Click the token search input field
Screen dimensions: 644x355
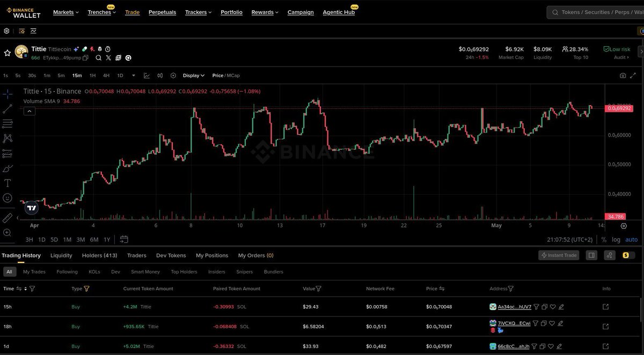click(595, 12)
